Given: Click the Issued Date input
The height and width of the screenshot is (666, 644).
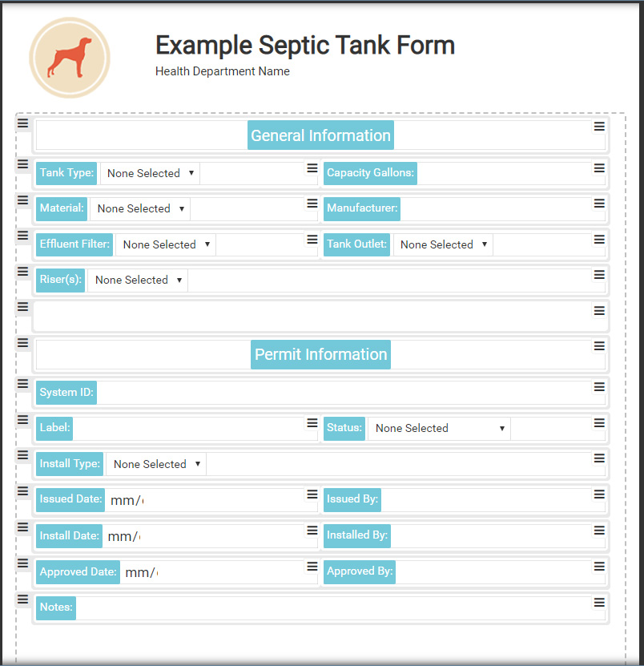Looking at the screenshot, I should (211, 500).
